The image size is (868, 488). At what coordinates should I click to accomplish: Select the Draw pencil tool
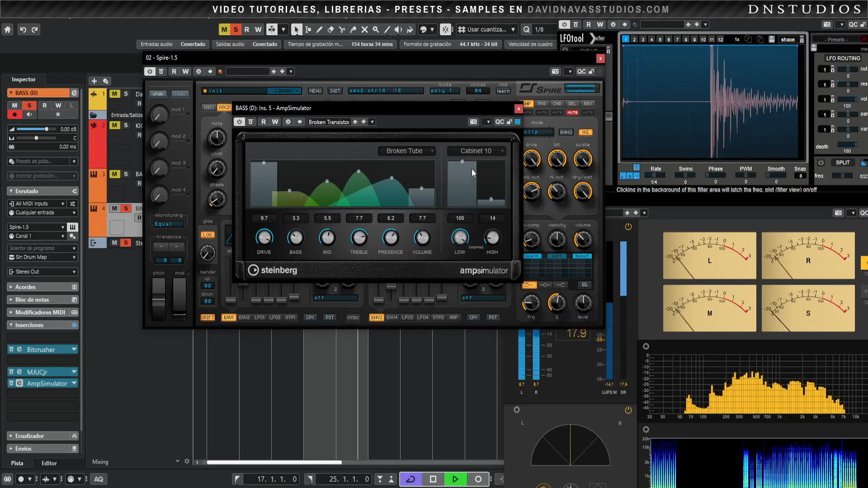click(319, 29)
